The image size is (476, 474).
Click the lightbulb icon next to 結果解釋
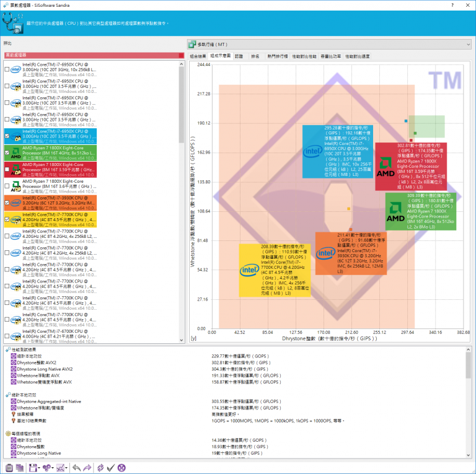point(14,415)
